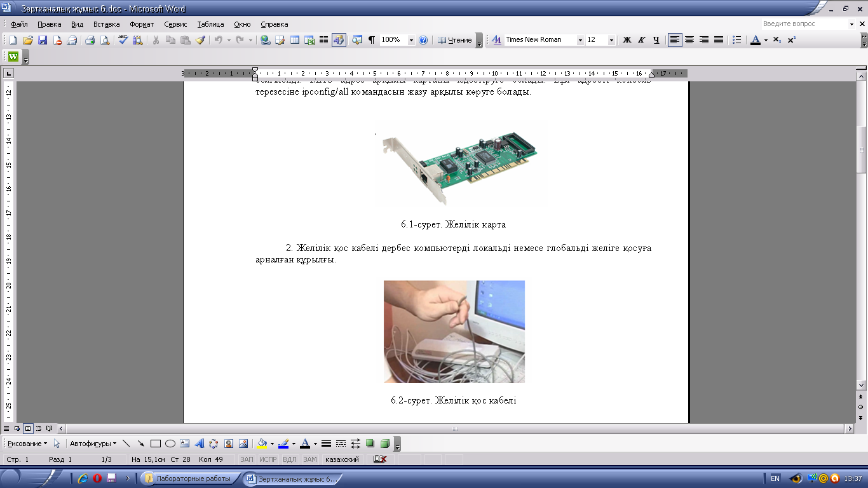Open the Styles and Formatting pane
868x488 pixels.
click(496, 40)
